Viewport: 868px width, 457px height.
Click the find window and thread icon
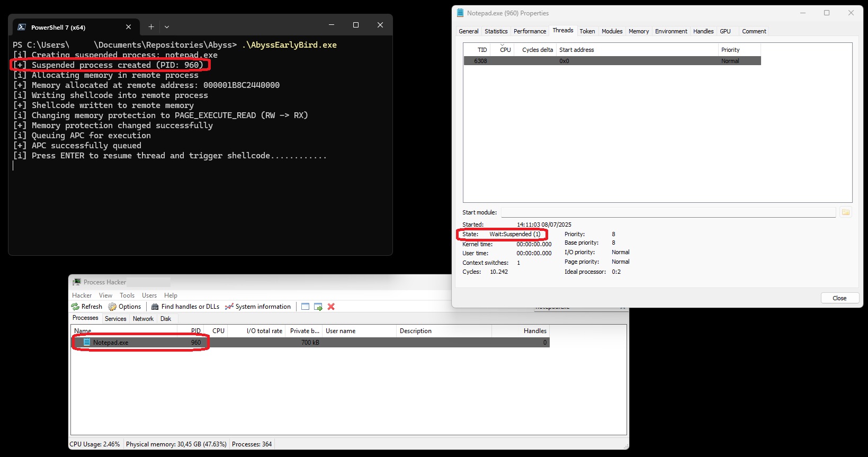pos(318,307)
